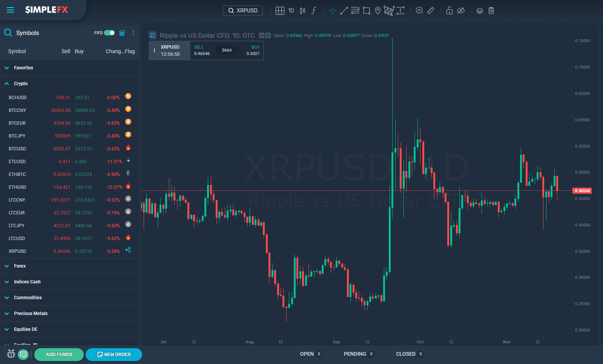The image size is (603, 364).
Task: Click the Litecoin icon in LTCCNY row
Action: pyautogui.click(x=128, y=199)
